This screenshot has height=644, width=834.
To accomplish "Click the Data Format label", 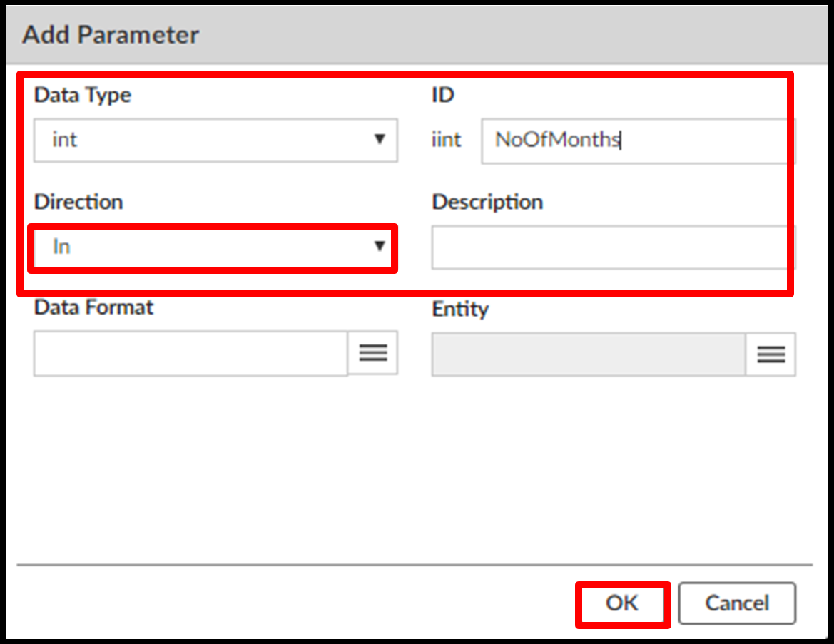I will click(x=93, y=307).
